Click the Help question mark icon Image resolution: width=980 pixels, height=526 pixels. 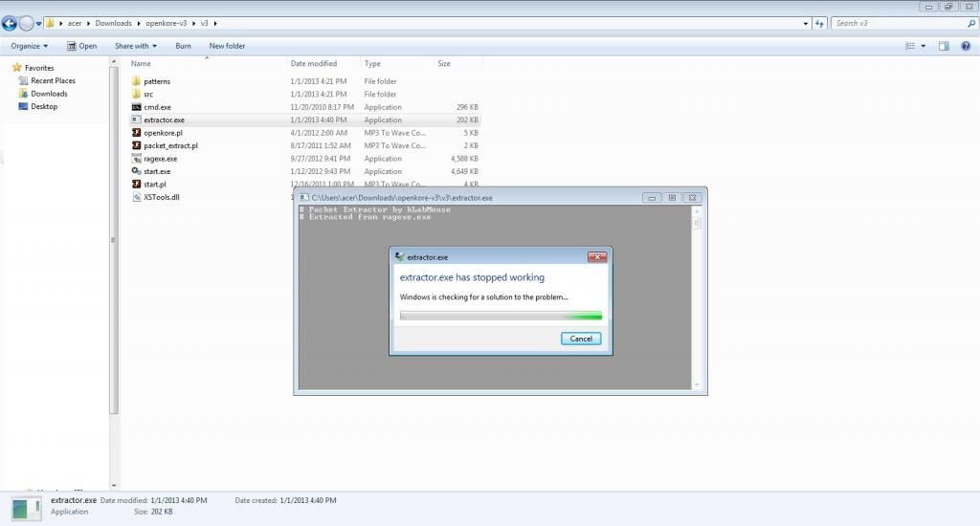coord(966,46)
